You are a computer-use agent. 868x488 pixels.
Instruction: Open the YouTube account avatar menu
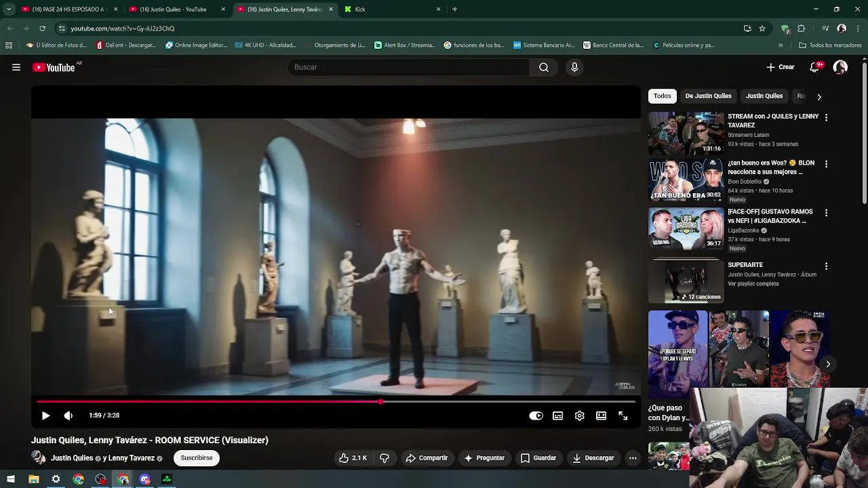pos(840,67)
